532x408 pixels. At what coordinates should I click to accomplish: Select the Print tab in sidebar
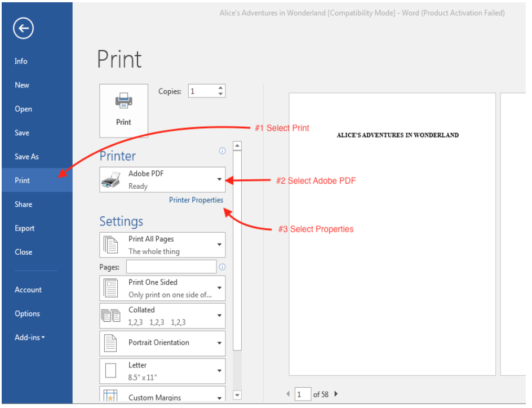coord(37,180)
